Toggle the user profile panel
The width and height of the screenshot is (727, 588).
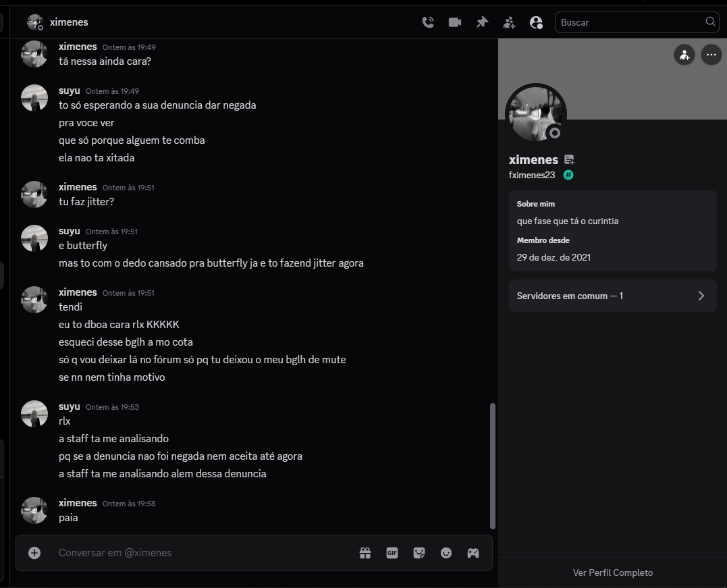pos(536,22)
